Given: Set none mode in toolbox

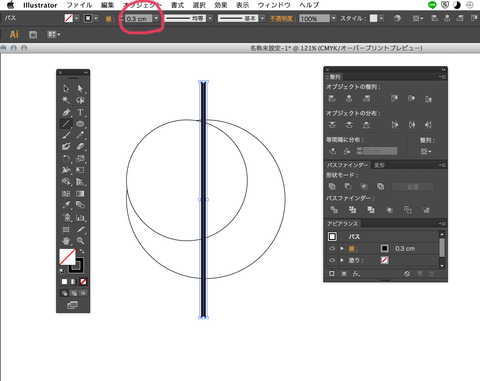Looking at the screenshot, I should point(83,282).
